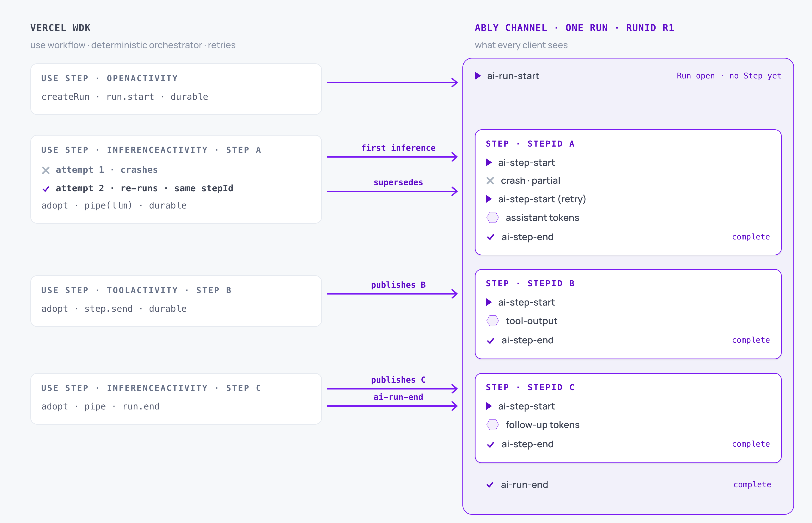Click the hexagon icon beside tool-output

click(x=492, y=321)
